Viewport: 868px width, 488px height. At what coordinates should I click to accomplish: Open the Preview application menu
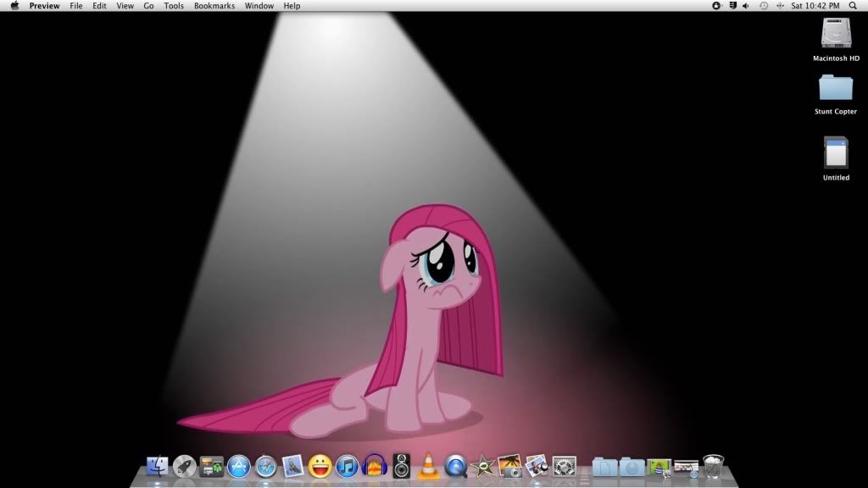pos(44,6)
